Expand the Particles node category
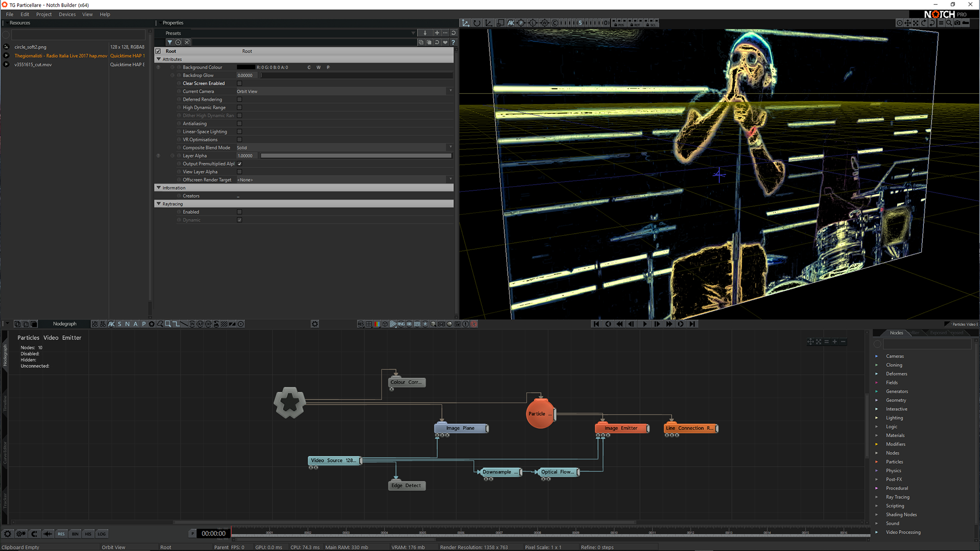980x551 pixels. click(x=876, y=462)
